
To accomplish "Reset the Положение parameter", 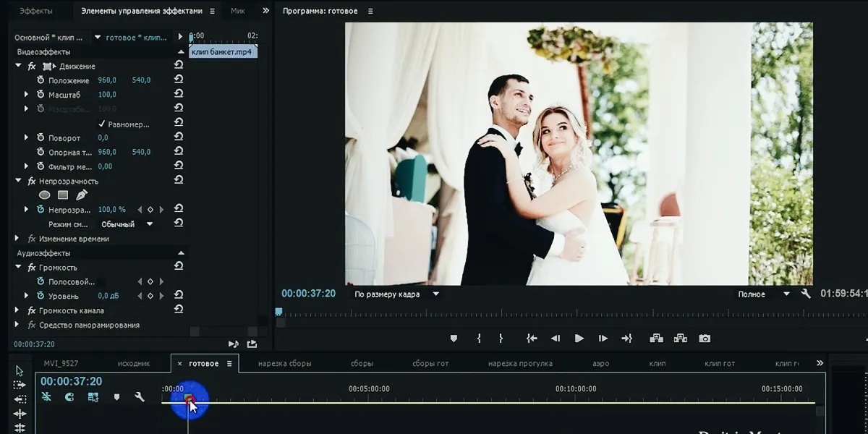I will pos(179,80).
